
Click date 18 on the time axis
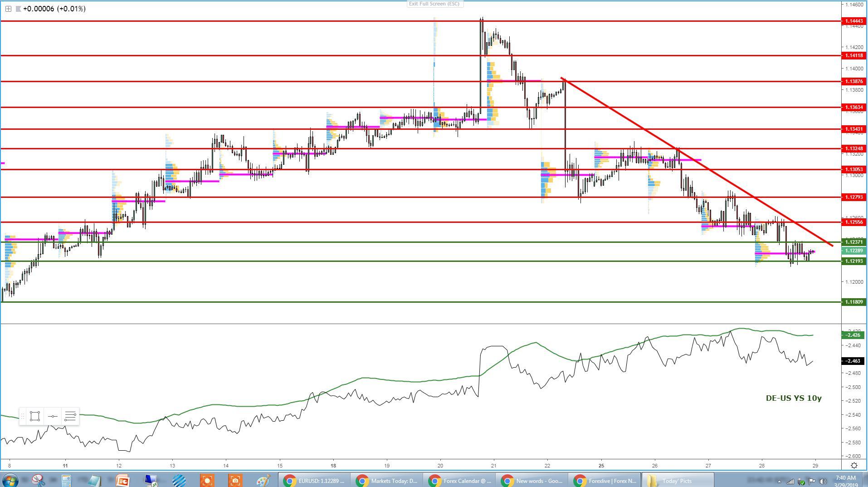tap(333, 465)
